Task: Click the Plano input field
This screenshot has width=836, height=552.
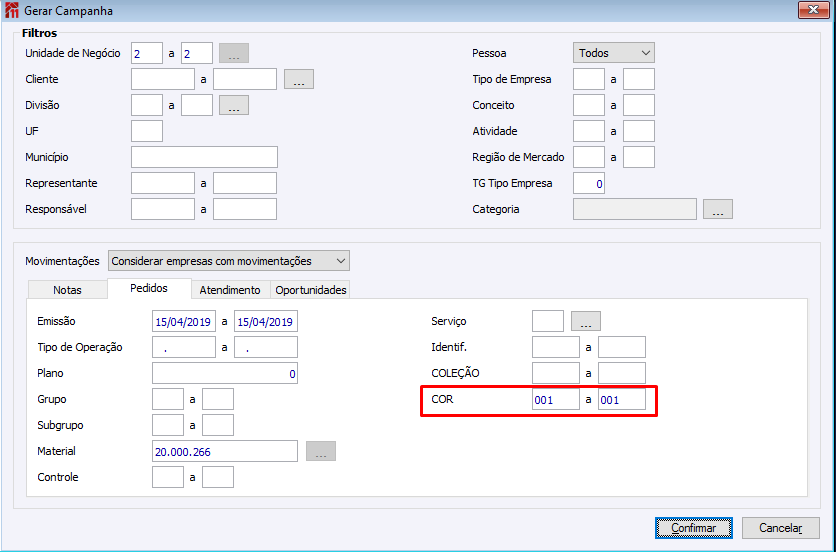Action: click(224, 373)
